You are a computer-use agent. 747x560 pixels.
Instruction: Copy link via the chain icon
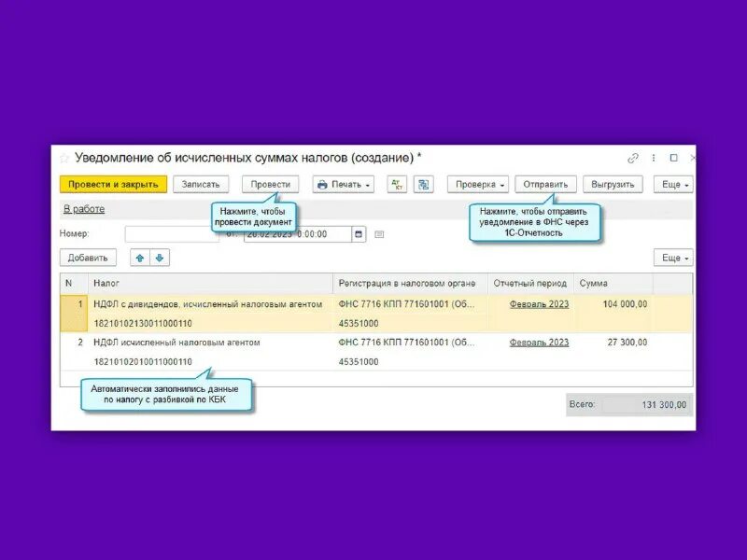pyautogui.click(x=633, y=158)
